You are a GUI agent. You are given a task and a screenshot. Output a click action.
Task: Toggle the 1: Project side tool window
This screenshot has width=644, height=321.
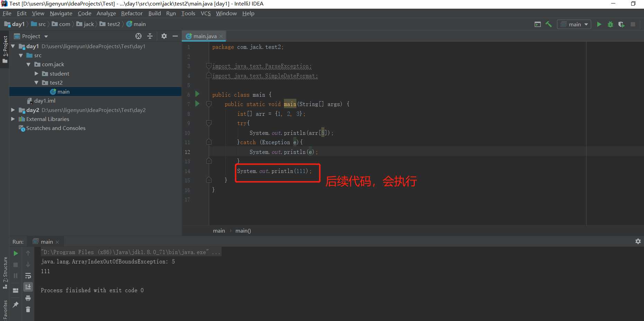click(x=5, y=50)
